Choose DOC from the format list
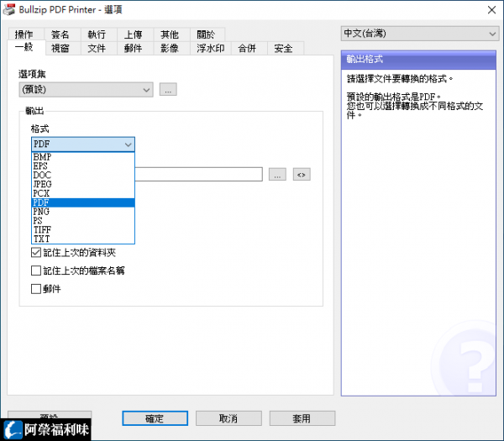 coord(83,175)
